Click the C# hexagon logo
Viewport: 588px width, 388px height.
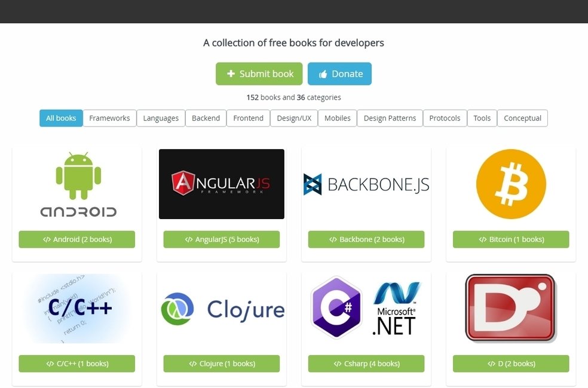(336, 308)
